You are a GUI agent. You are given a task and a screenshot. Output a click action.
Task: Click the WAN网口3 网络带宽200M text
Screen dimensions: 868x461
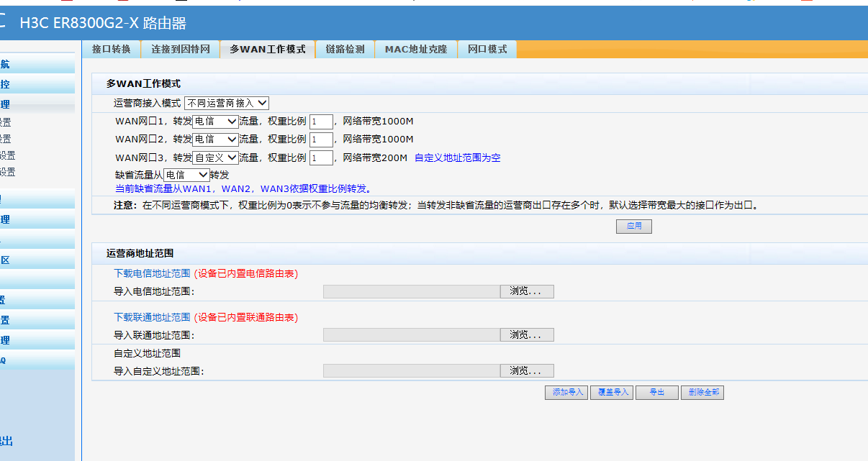tap(375, 158)
